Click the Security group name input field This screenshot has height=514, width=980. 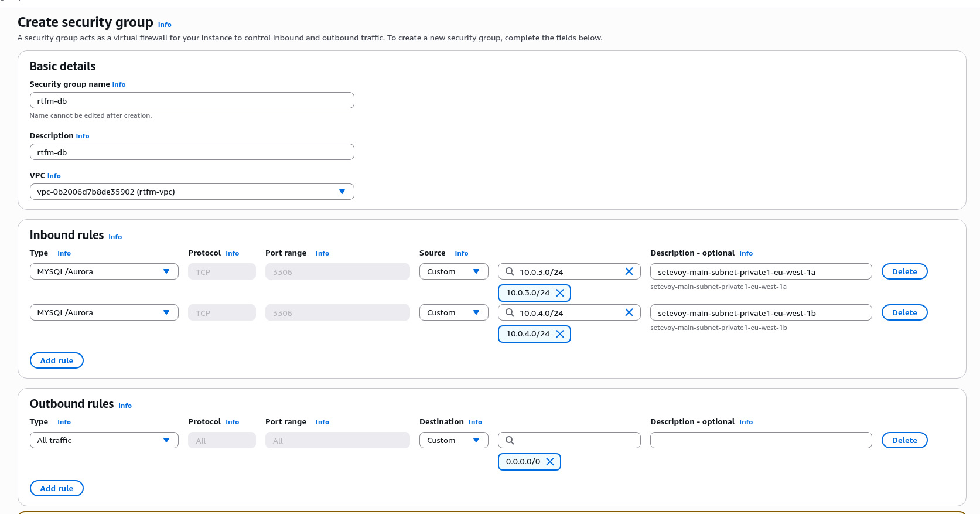(192, 100)
